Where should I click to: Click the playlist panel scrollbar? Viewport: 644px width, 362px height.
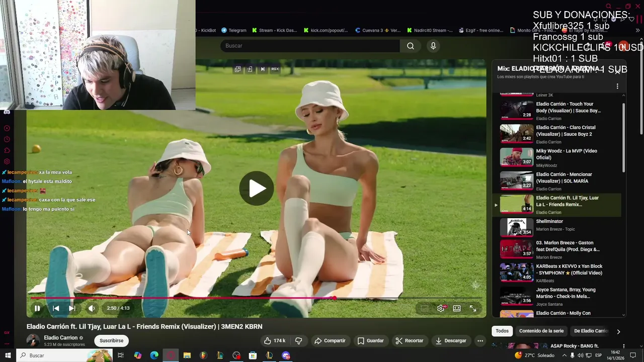click(624, 138)
